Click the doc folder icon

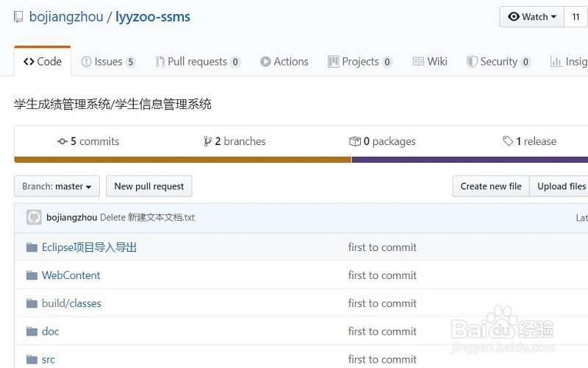coord(32,331)
